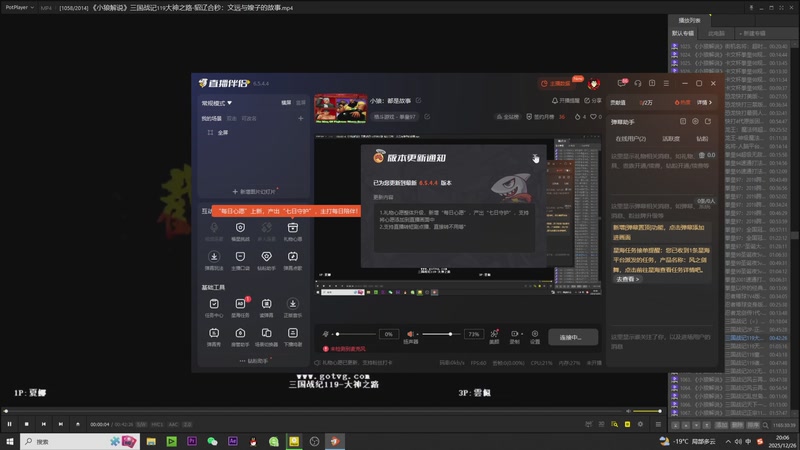Click the 全站榜 ranking button
Image resolution: width=800 pixels, height=450 pixels.
coord(508,117)
